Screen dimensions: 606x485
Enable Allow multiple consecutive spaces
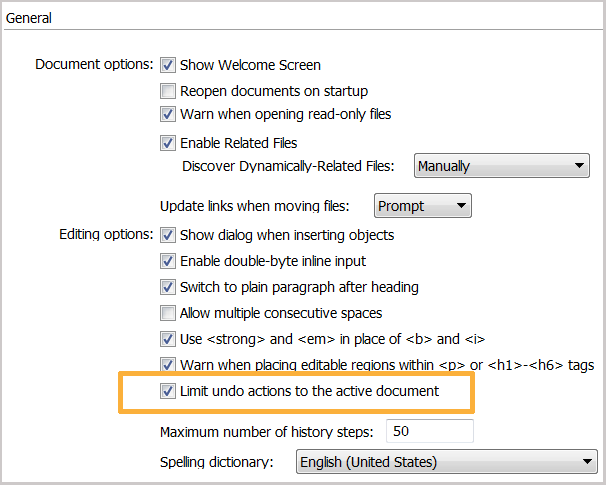[167, 313]
